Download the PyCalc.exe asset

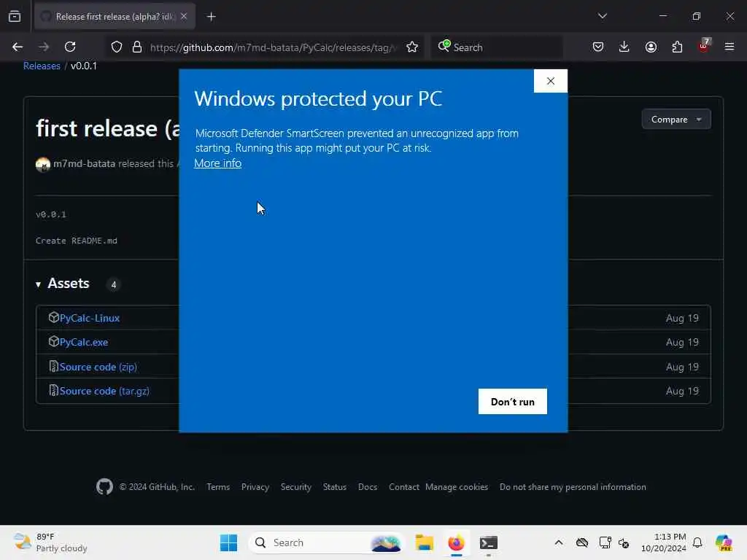(84, 342)
